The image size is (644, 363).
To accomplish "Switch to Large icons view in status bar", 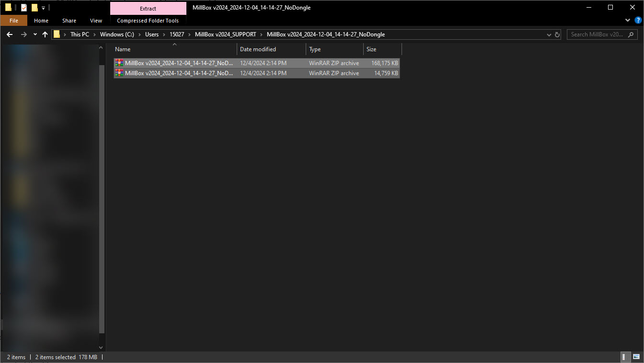I will point(636,357).
